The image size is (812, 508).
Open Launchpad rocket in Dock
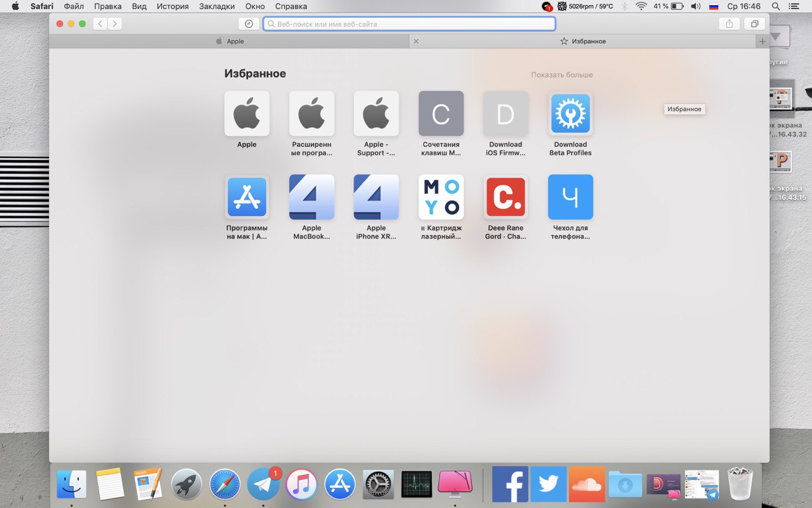click(x=187, y=485)
